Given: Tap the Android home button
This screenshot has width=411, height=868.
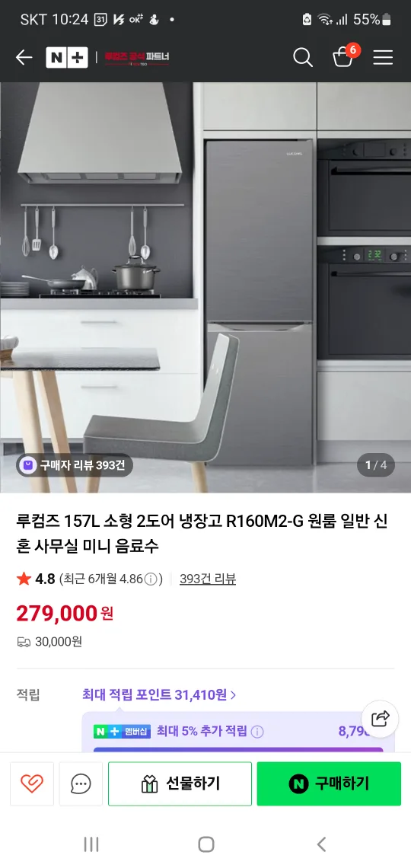Looking at the screenshot, I should 205,844.
